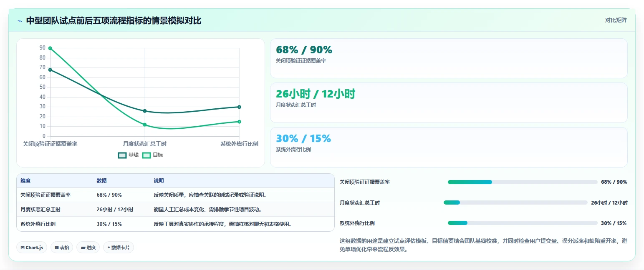644x270 pixels.
Task: Click the y-axis value 90
Action: pyautogui.click(x=43, y=48)
